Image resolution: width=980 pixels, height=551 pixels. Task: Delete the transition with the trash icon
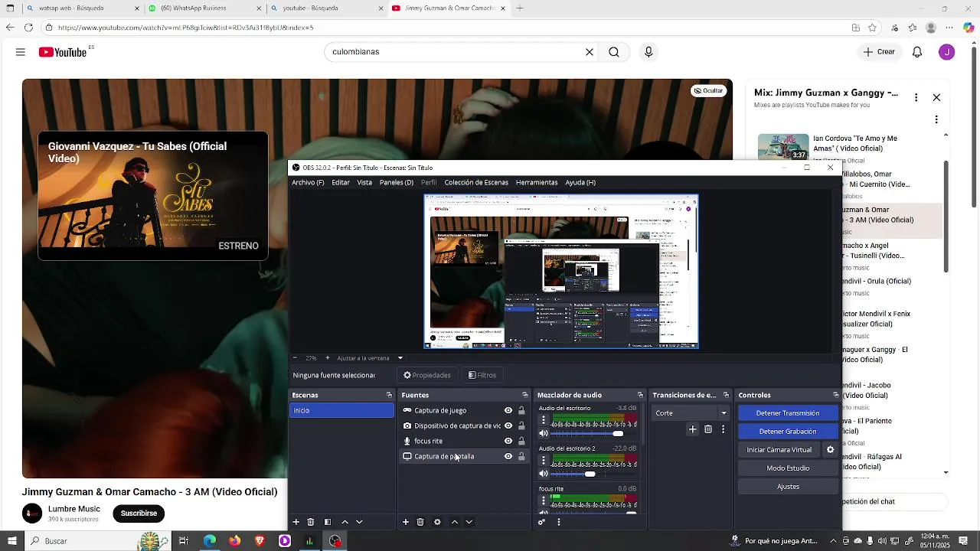click(708, 429)
